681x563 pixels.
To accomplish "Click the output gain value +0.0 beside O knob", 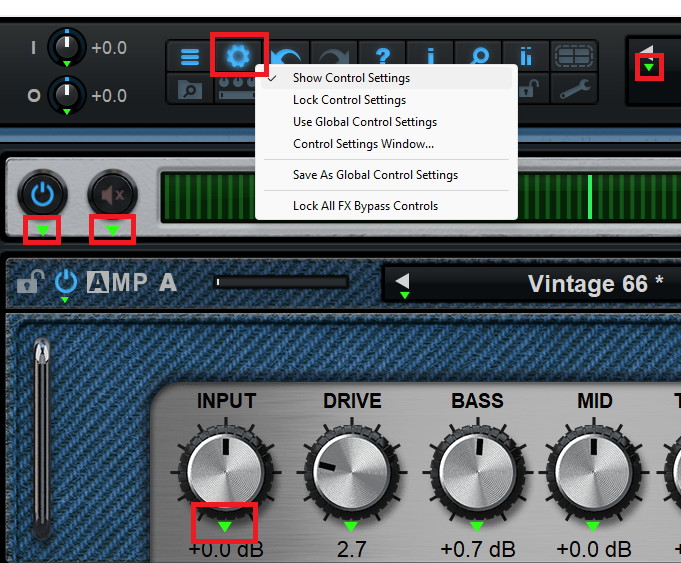I will 109,96.
